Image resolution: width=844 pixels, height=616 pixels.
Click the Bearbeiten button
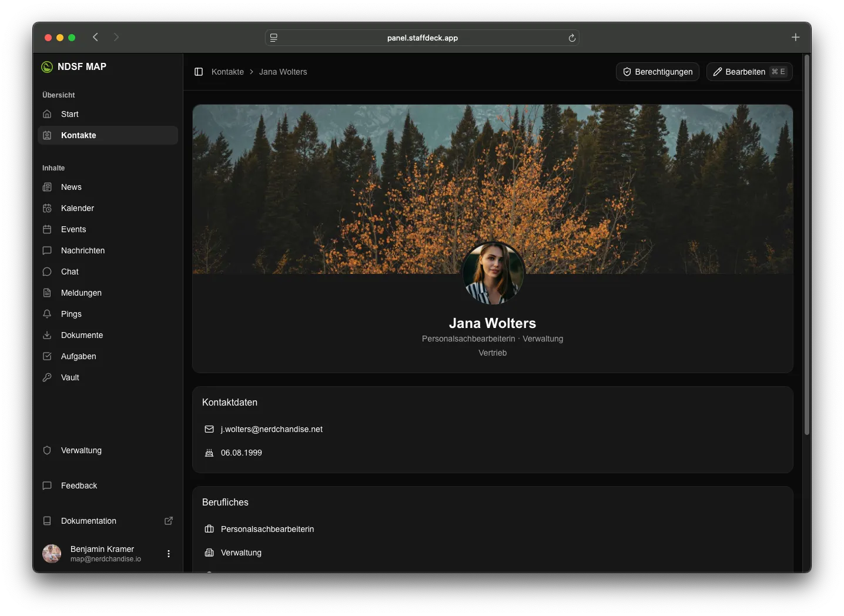[749, 72]
